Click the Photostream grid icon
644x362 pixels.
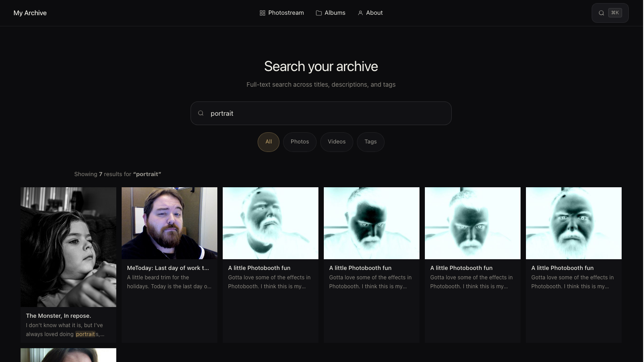(x=263, y=13)
